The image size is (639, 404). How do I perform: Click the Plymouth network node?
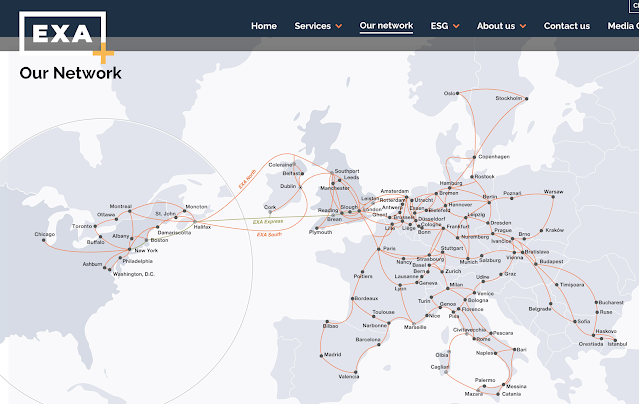[317, 228]
